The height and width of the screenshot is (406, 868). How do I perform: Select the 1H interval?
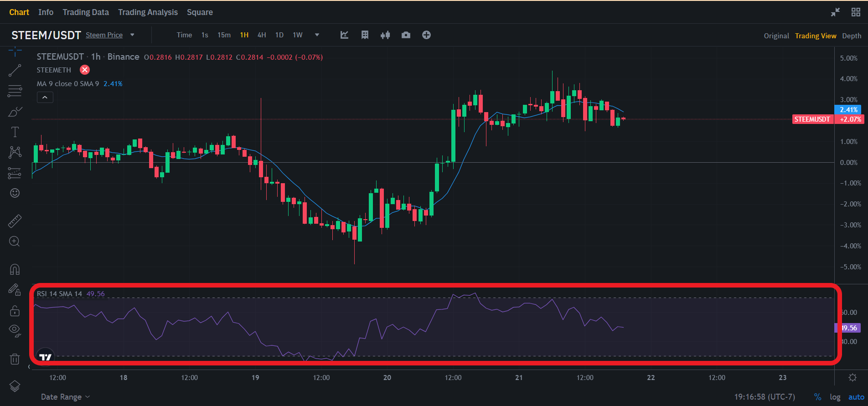pyautogui.click(x=244, y=35)
